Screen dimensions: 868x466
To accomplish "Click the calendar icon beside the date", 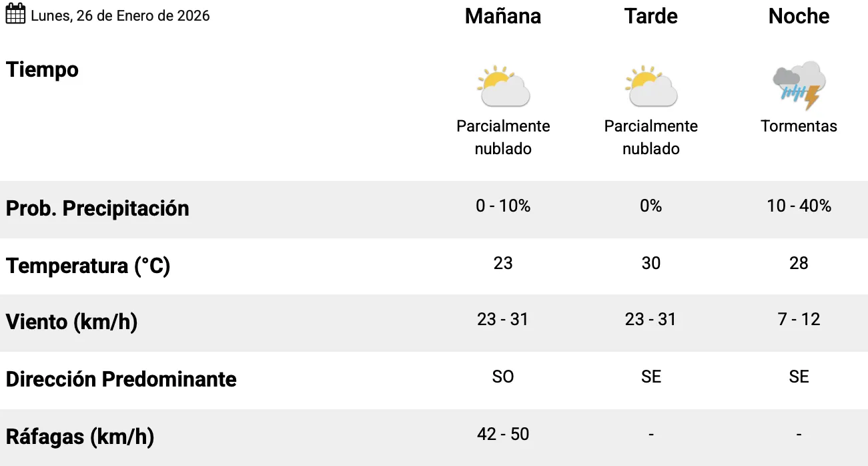I will (15, 15).
